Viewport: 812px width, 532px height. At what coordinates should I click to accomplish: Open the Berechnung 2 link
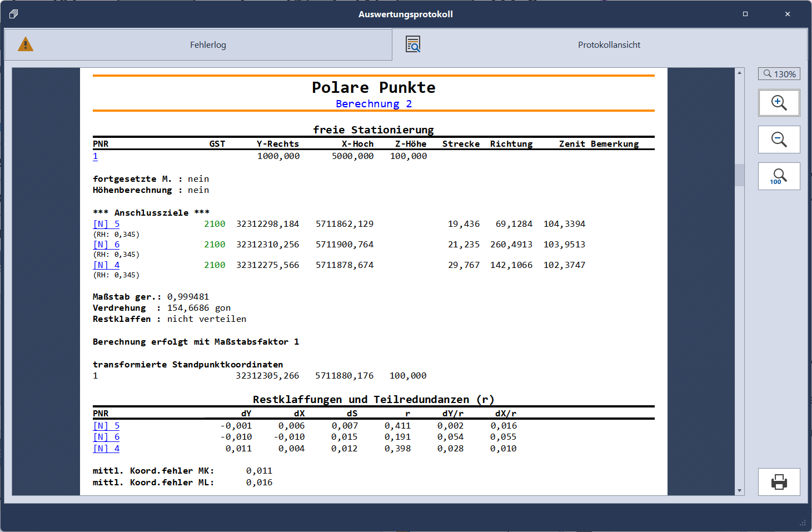[373, 104]
